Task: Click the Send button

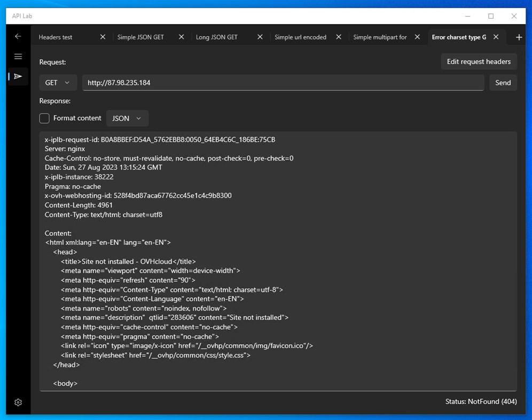Action: tap(503, 82)
